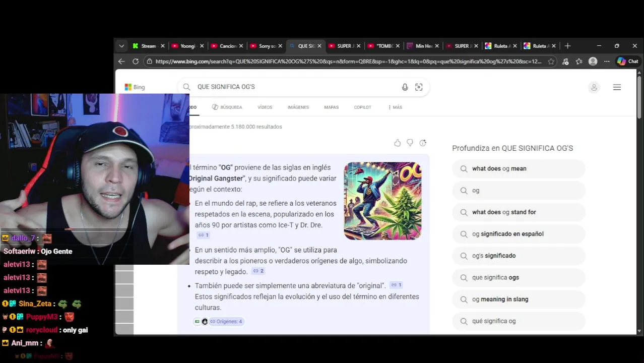
Task: Like the answer with thumbs up
Action: pos(398,143)
